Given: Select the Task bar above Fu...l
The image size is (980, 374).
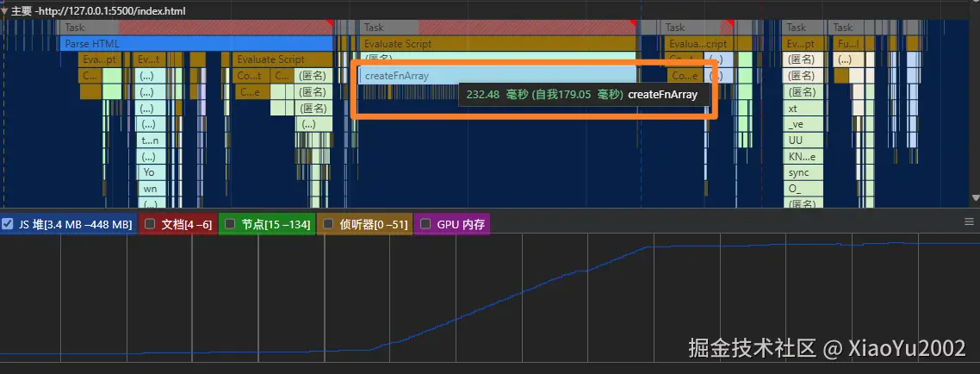Looking at the screenshot, I should [x=851, y=28].
